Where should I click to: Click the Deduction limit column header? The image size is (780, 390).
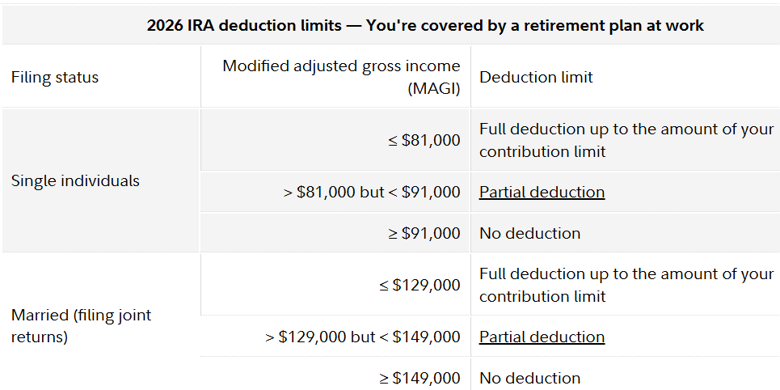pyautogui.click(x=536, y=77)
